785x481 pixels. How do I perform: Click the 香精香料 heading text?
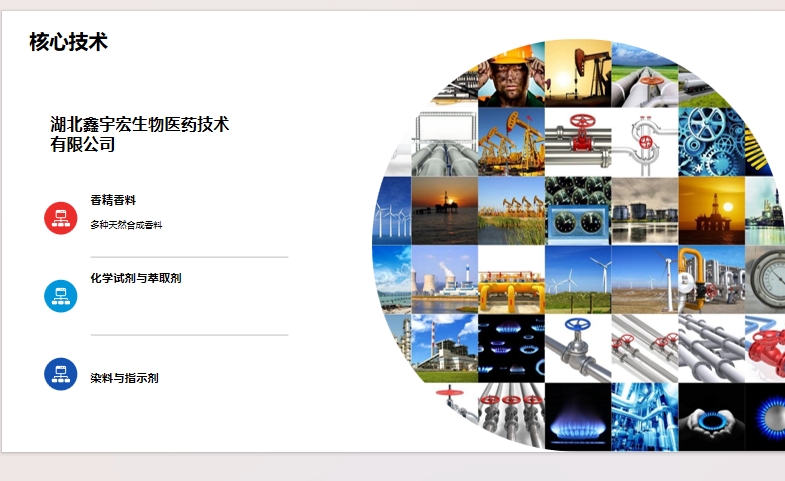(x=112, y=200)
